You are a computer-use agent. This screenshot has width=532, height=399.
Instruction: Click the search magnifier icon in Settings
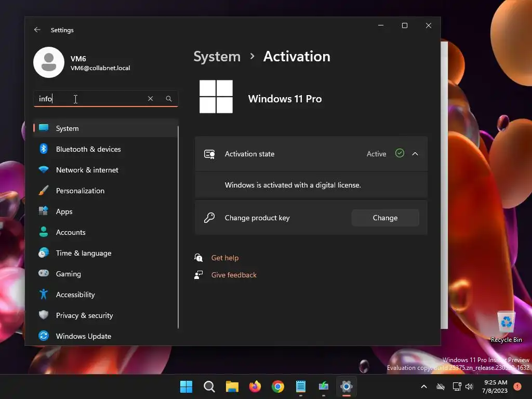(169, 99)
